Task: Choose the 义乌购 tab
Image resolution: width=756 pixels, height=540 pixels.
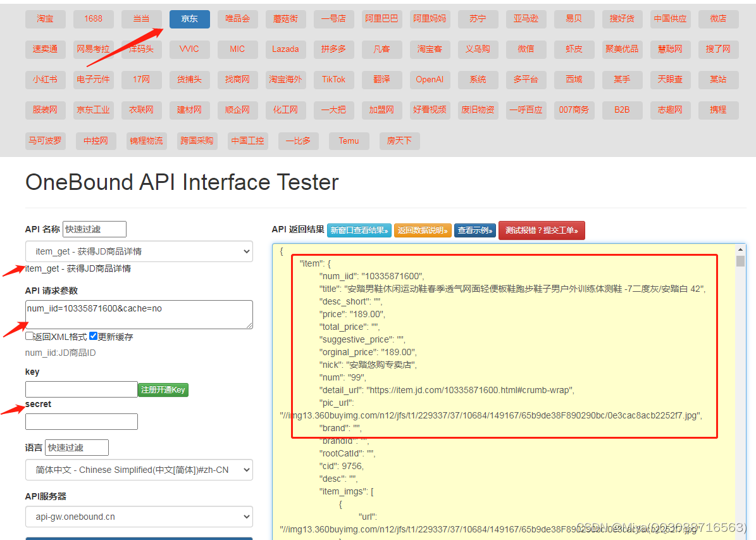Action: coord(478,49)
